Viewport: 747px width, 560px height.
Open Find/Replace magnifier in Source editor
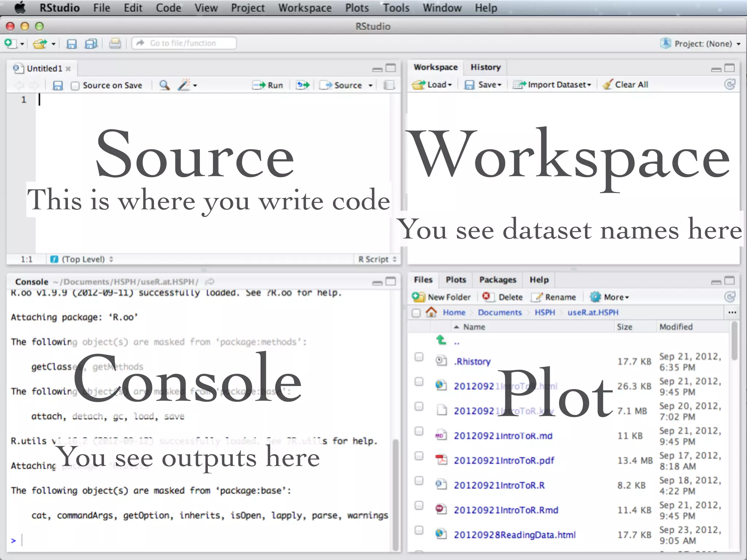coord(165,85)
